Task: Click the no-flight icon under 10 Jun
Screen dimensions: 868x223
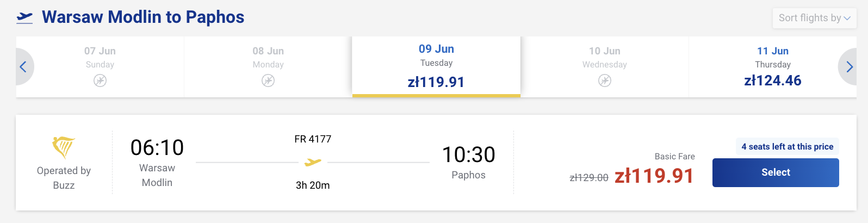Action: coord(605,81)
